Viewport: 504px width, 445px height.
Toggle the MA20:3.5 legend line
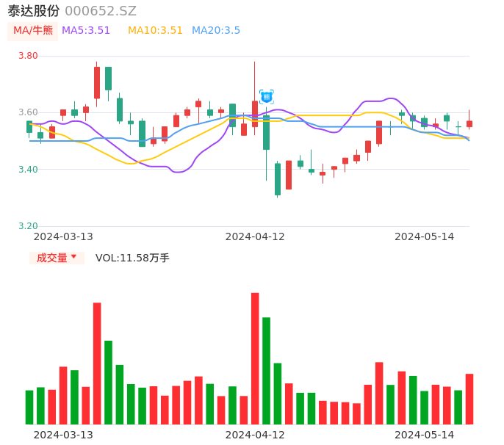pos(216,31)
